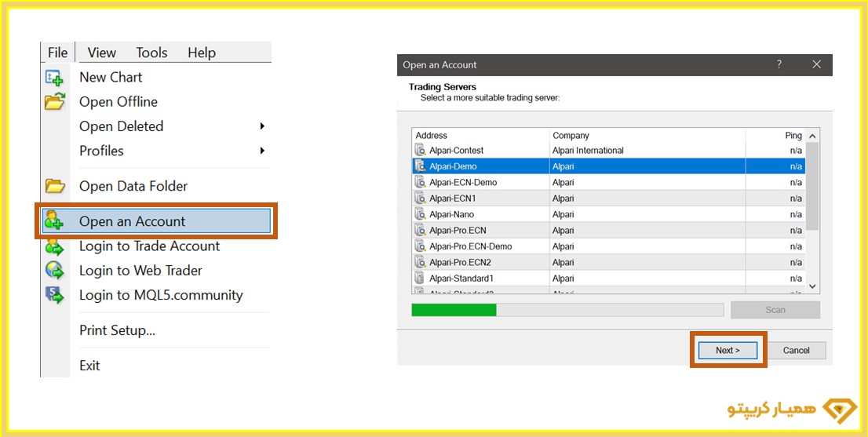Click the Alpari-Nano server icon
Screen dimensions: 868x437
tap(420, 214)
